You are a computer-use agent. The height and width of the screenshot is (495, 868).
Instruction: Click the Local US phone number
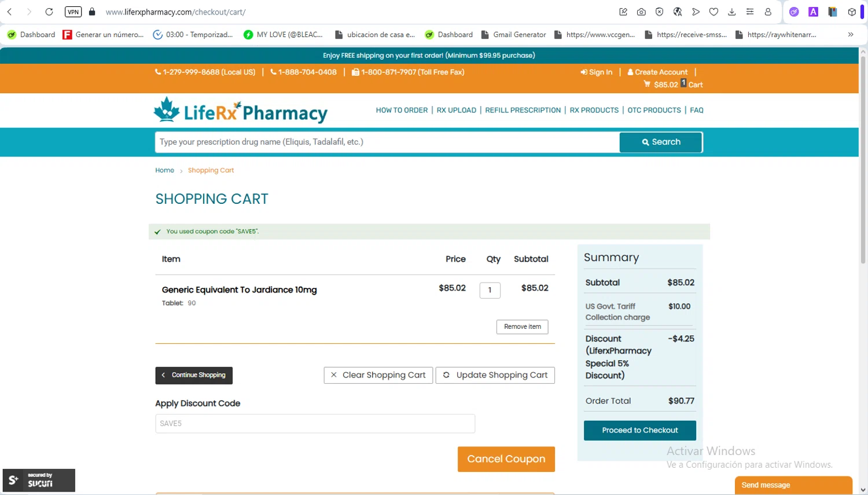point(205,72)
